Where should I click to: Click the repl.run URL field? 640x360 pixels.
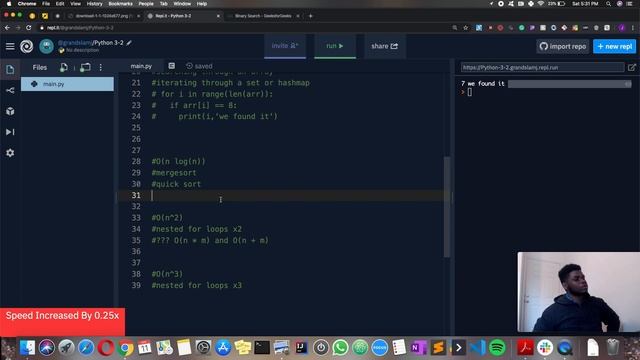click(x=542, y=67)
